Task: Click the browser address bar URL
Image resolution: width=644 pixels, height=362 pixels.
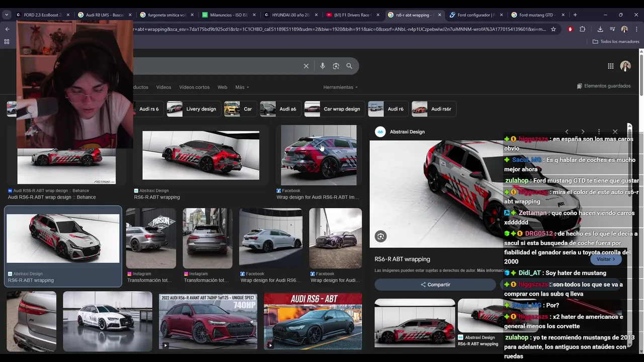Action: click(x=340, y=29)
